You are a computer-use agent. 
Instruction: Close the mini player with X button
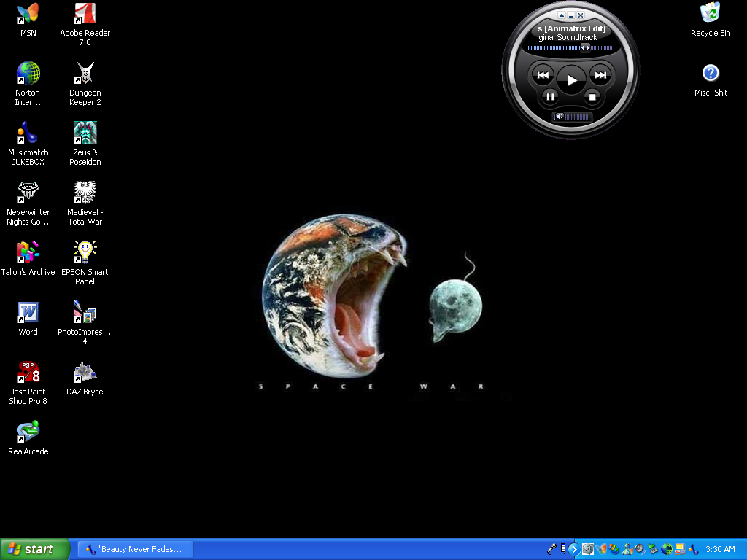(x=581, y=15)
